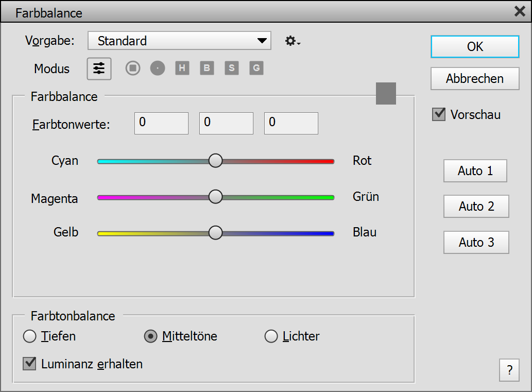Select the G mode icon
The width and height of the screenshot is (532, 392).
click(x=256, y=68)
